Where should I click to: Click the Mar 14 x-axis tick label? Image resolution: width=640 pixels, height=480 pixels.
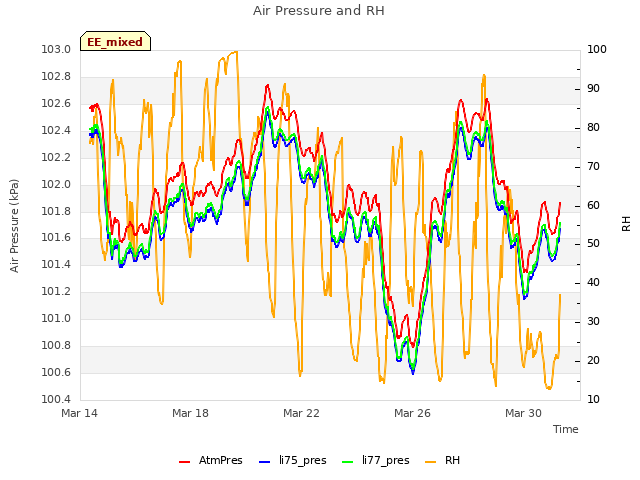tap(80, 413)
